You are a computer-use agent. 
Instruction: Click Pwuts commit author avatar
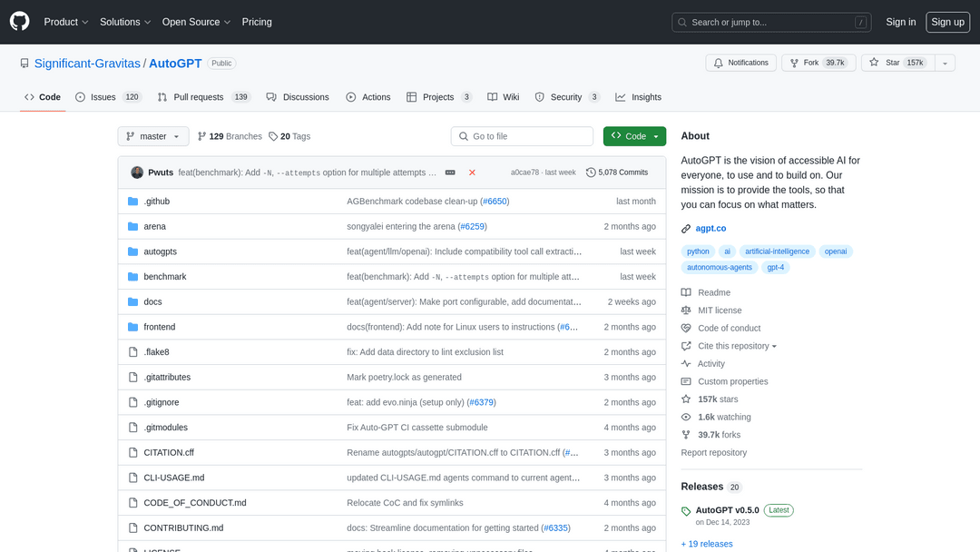point(137,172)
